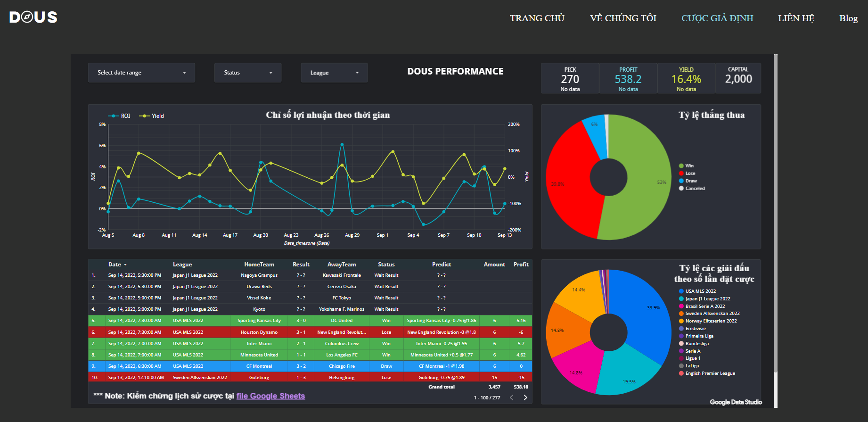
Task: Click the Norway Eliteserien 2022 legend dot
Action: coord(681,321)
